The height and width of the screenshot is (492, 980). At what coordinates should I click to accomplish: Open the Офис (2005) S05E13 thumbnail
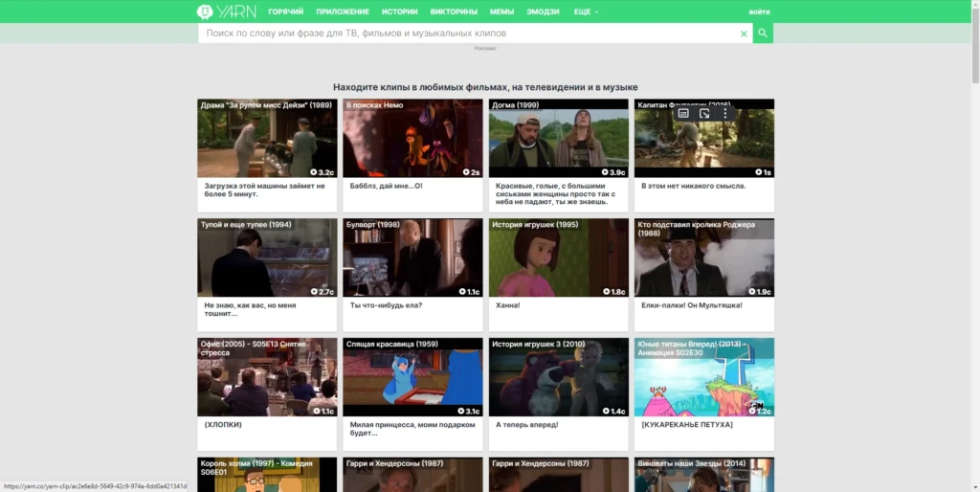coord(267,377)
